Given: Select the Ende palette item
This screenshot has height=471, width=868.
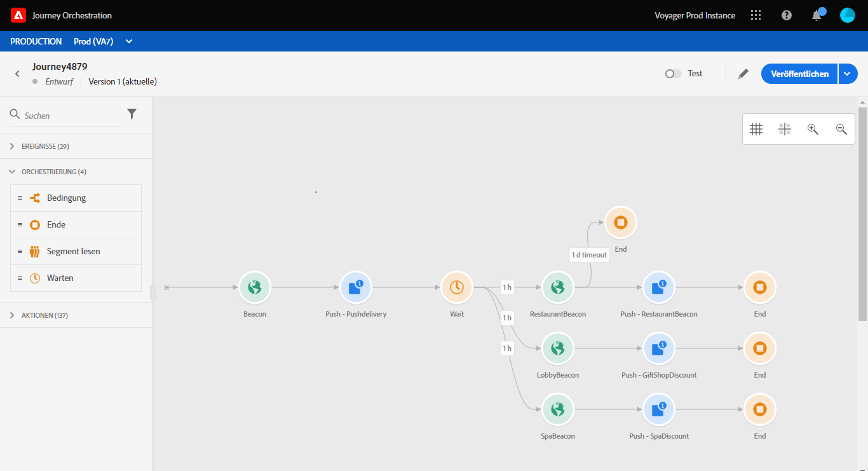Looking at the screenshot, I should coord(76,225).
